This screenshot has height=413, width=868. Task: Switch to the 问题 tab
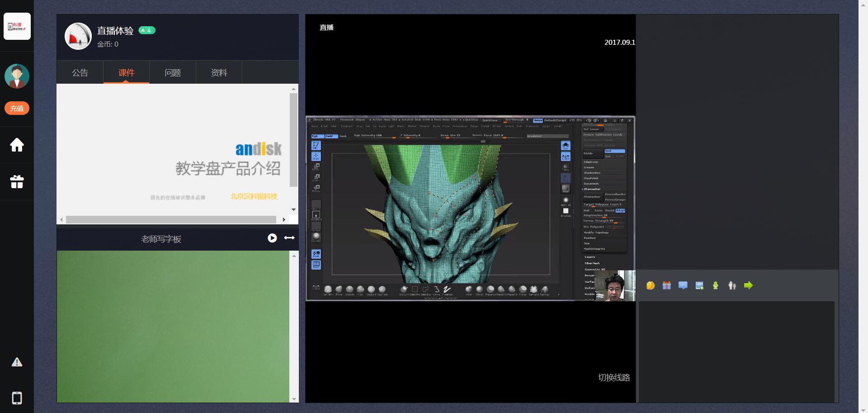click(x=173, y=73)
